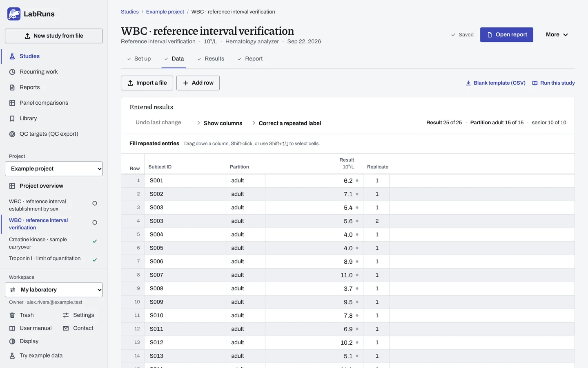The image size is (588, 368).
Task: Open the Example project dropdown
Action: (53, 169)
